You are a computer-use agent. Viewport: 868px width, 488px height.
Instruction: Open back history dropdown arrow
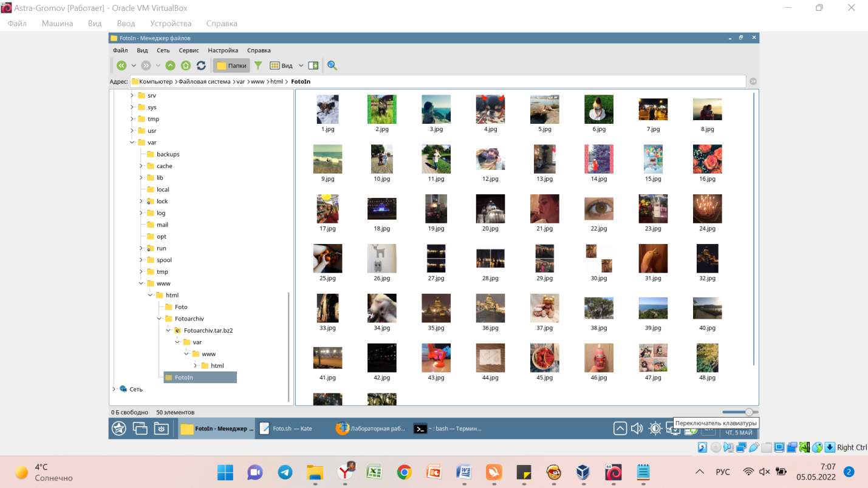134,66
